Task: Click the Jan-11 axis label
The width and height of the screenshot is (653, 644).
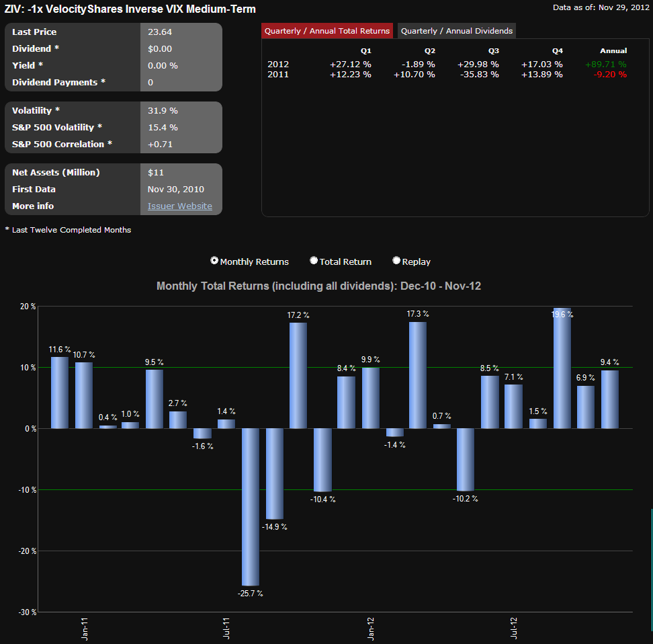Action: pos(85,629)
